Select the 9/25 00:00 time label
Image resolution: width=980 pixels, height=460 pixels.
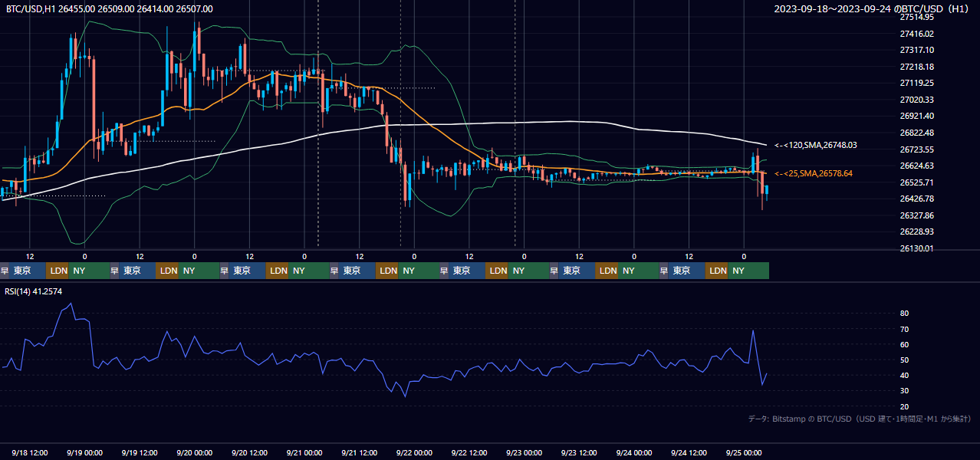point(744,453)
